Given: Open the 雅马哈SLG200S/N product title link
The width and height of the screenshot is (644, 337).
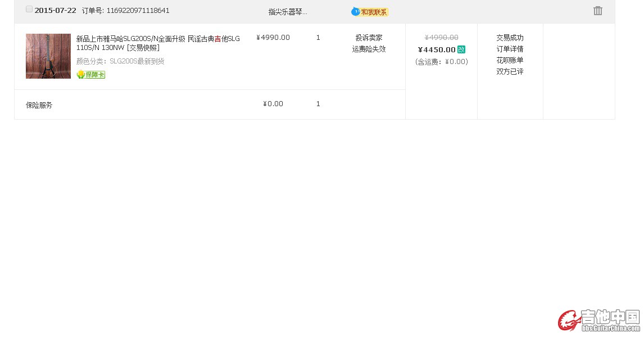Looking at the screenshot, I should [x=158, y=43].
